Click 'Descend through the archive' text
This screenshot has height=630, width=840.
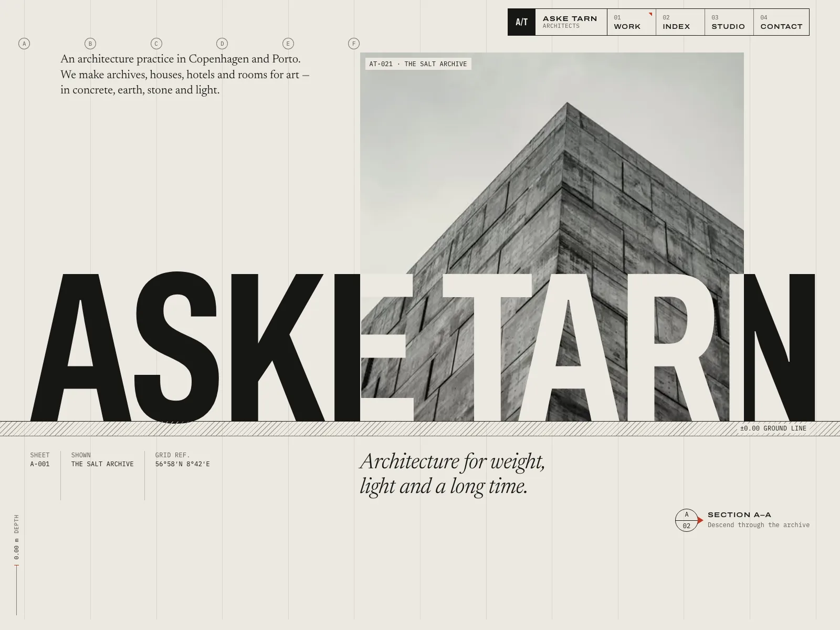[759, 525]
